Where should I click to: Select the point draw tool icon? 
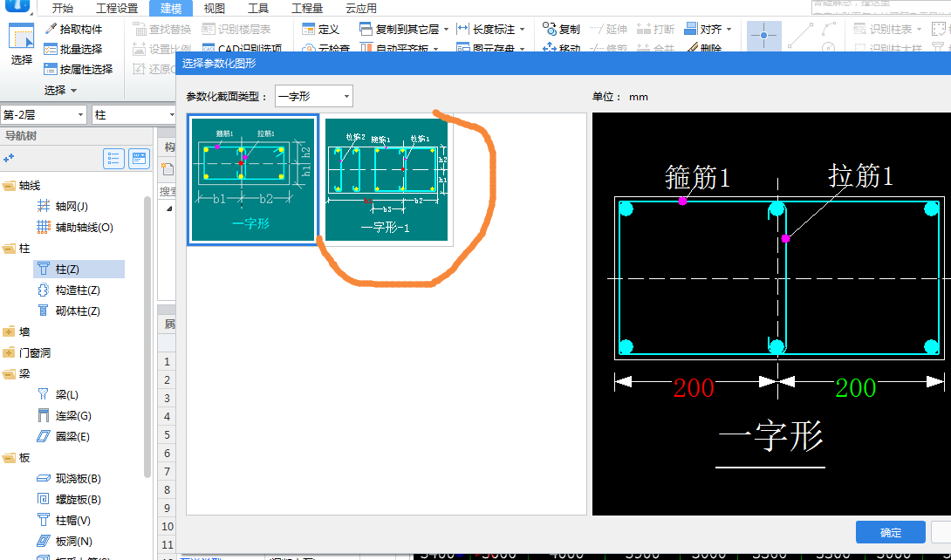click(763, 35)
